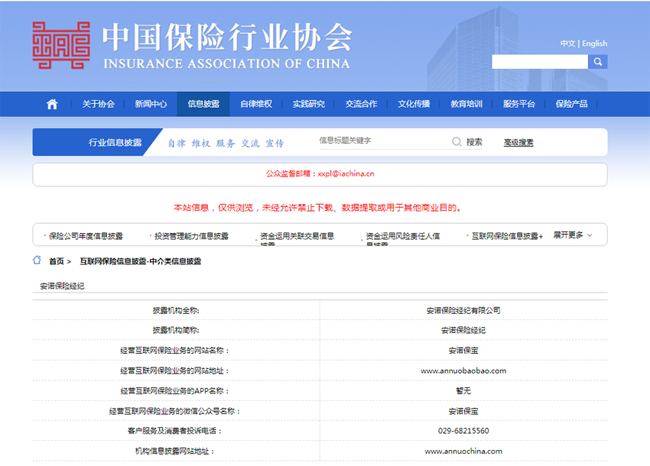
Task: Click the label 客户服务及消费者投诉电话
Action: point(175,431)
